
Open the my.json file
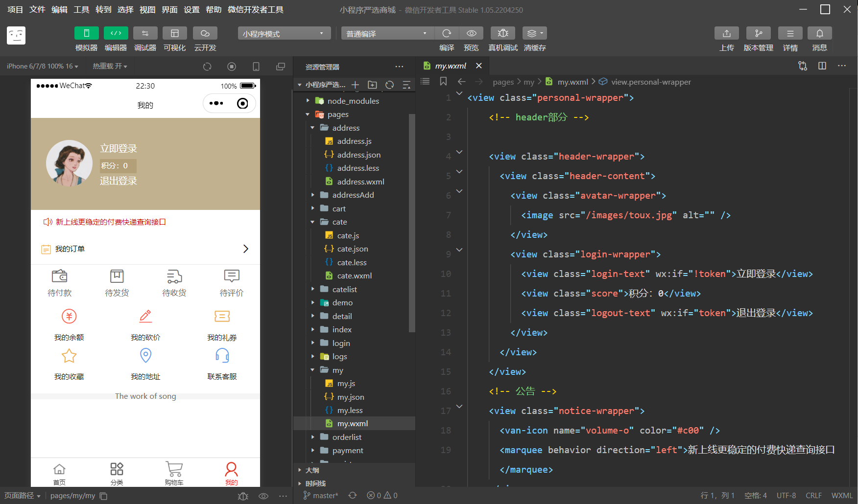[x=350, y=397]
